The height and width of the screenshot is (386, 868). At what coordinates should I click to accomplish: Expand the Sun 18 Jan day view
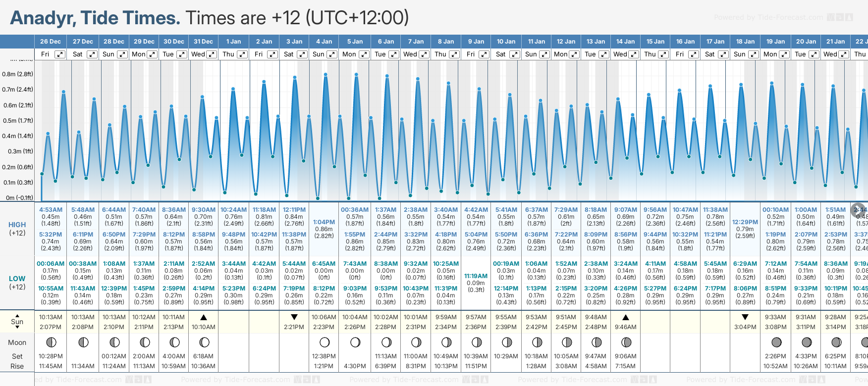coord(753,54)
